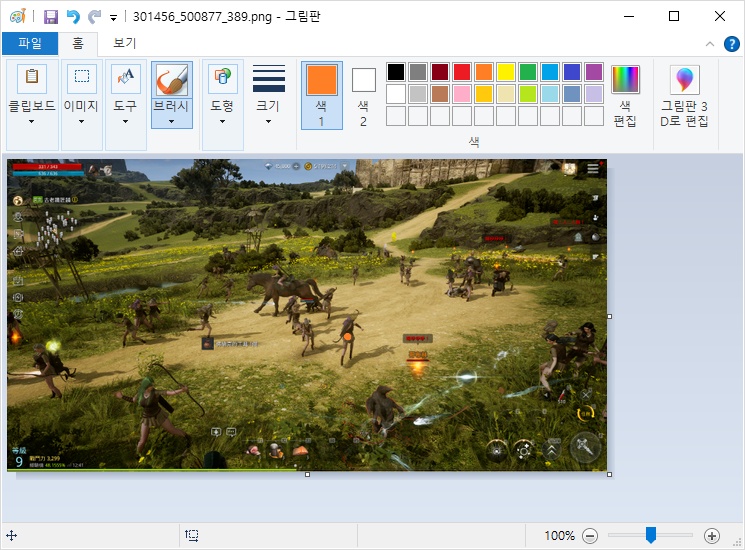Collapse the ribbon with the chevron
745x550 pixels.
[710, 44]
